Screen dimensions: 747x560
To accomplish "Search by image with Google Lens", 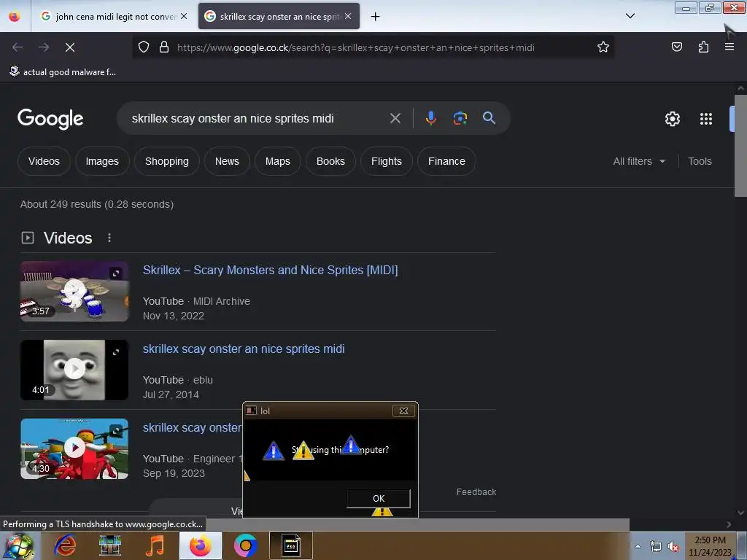I will point(460,118).
